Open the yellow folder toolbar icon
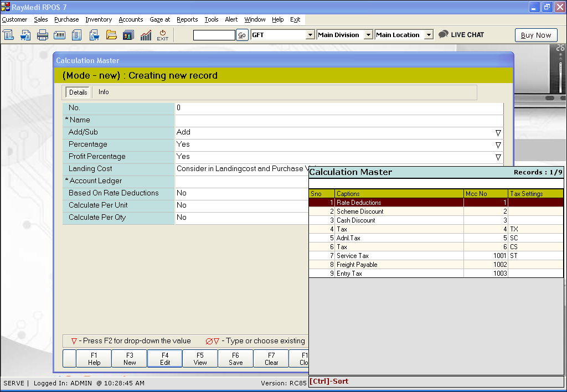 111,35
